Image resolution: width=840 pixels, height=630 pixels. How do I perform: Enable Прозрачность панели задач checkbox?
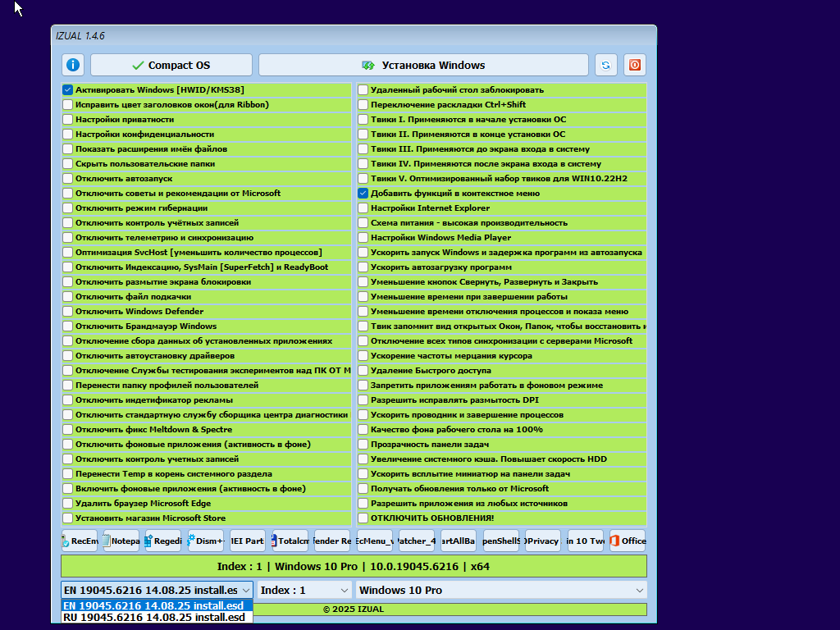click(x=363, y=444)
